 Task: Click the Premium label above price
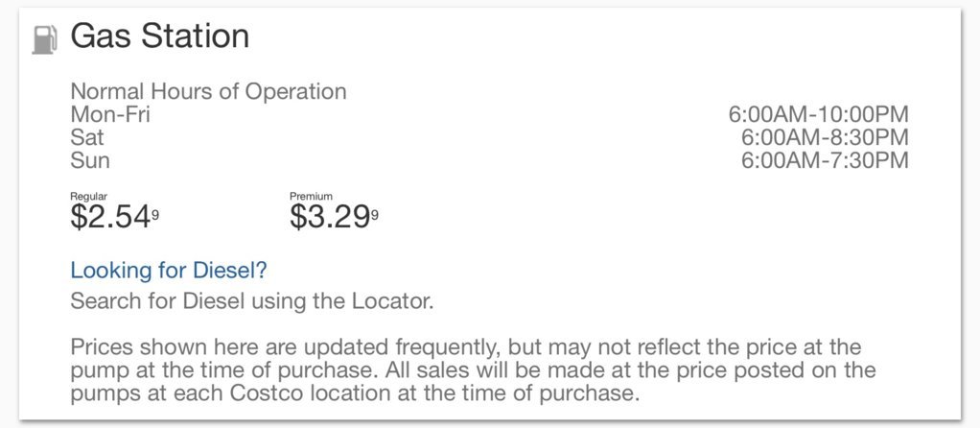(x=312, y=197)
